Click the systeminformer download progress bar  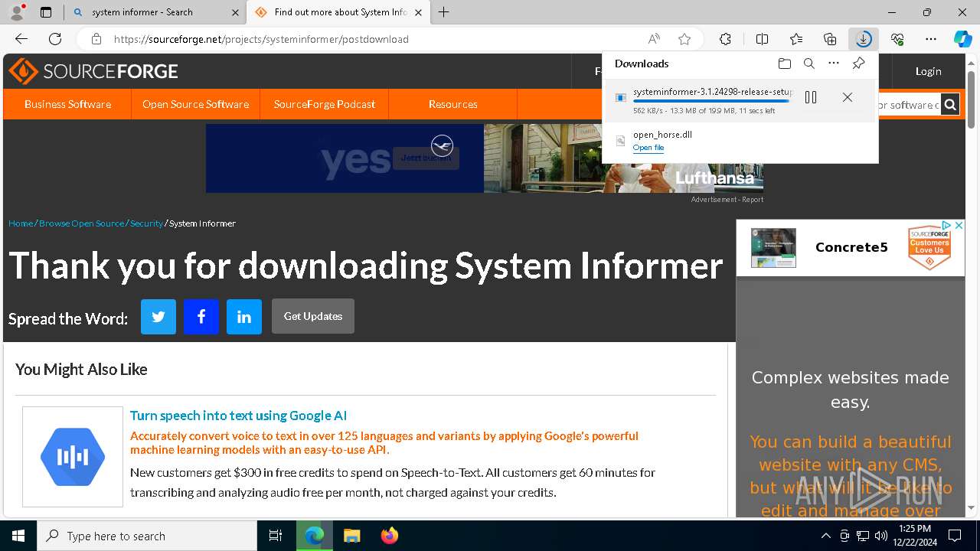(x=711, y=101)
